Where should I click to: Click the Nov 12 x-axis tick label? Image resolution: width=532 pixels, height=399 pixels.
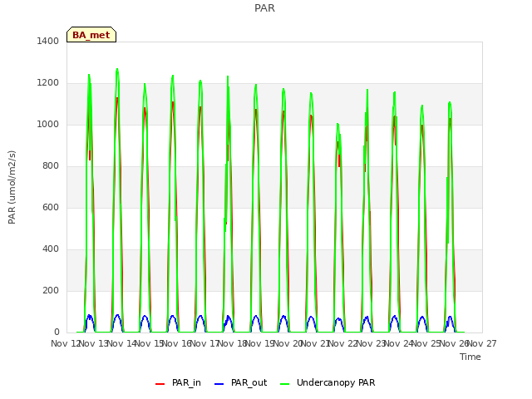(66, 343)
